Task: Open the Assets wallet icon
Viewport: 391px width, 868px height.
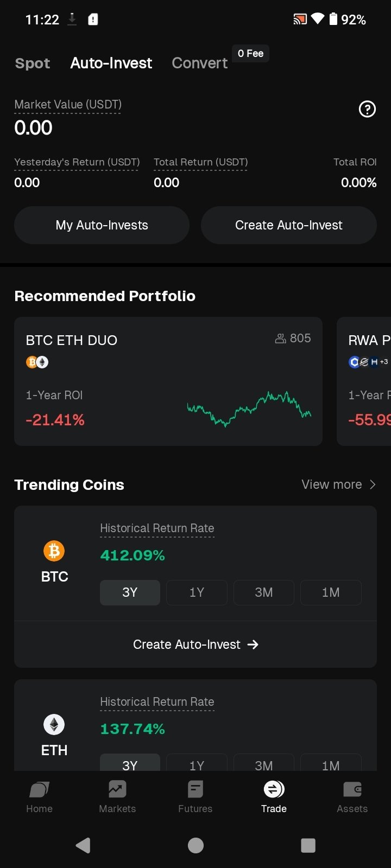Action: coord(352,789)
